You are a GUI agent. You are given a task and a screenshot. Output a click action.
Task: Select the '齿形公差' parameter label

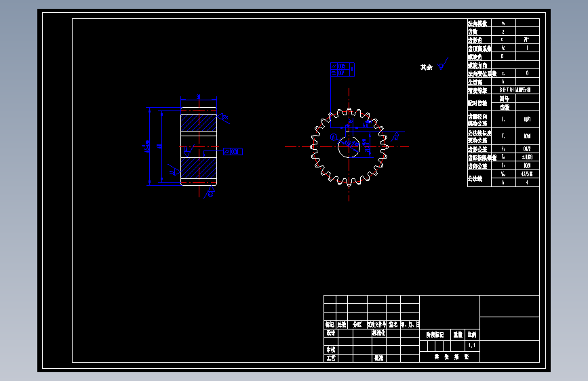click(477, 149)
